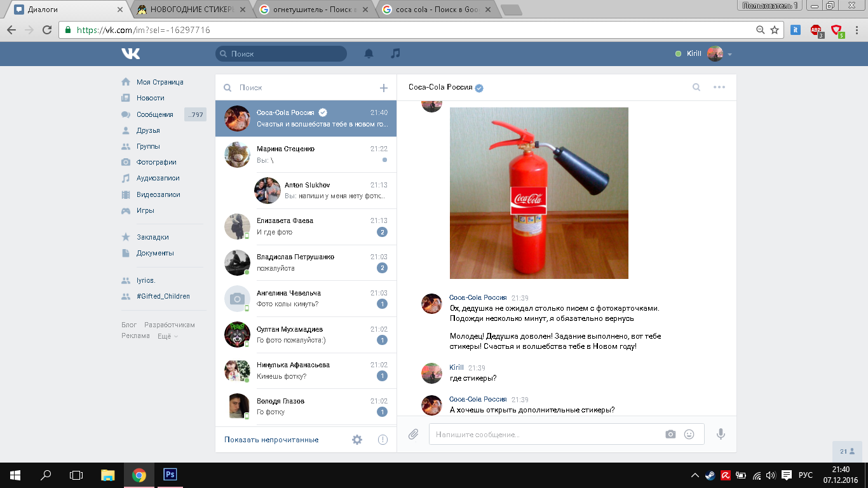Open Документы in the sidebar
The height and width of the screenshot is (488, 868).
[155, 253]
